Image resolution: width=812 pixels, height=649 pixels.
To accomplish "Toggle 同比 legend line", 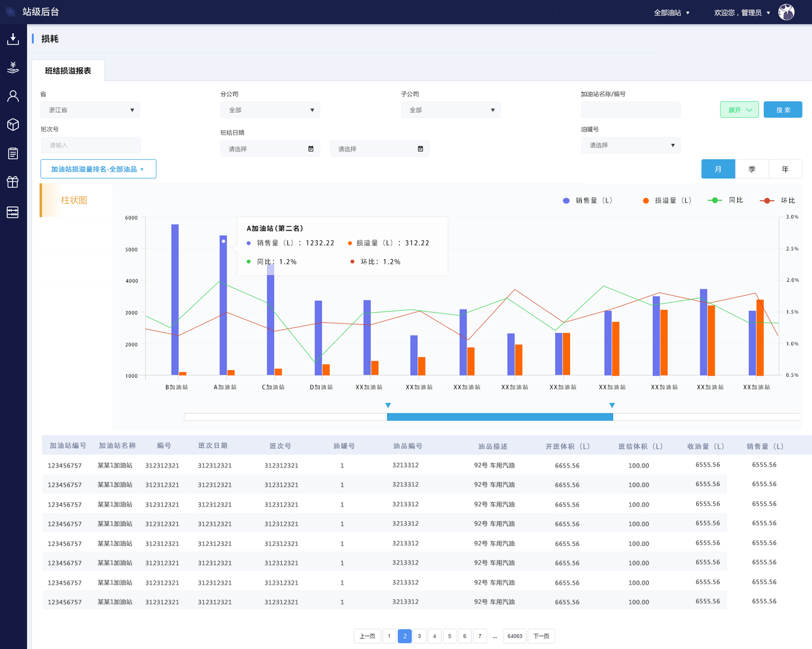I will (725, 200).
